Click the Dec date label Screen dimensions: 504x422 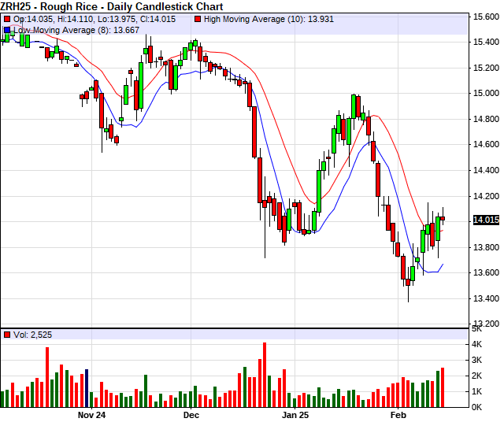(x=191, y=414)
